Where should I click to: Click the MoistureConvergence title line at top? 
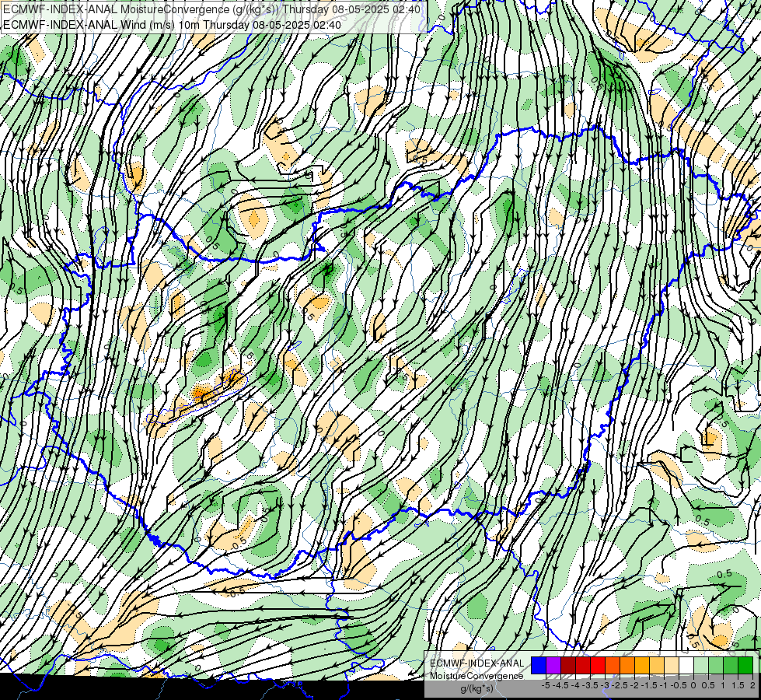[212, 9]
